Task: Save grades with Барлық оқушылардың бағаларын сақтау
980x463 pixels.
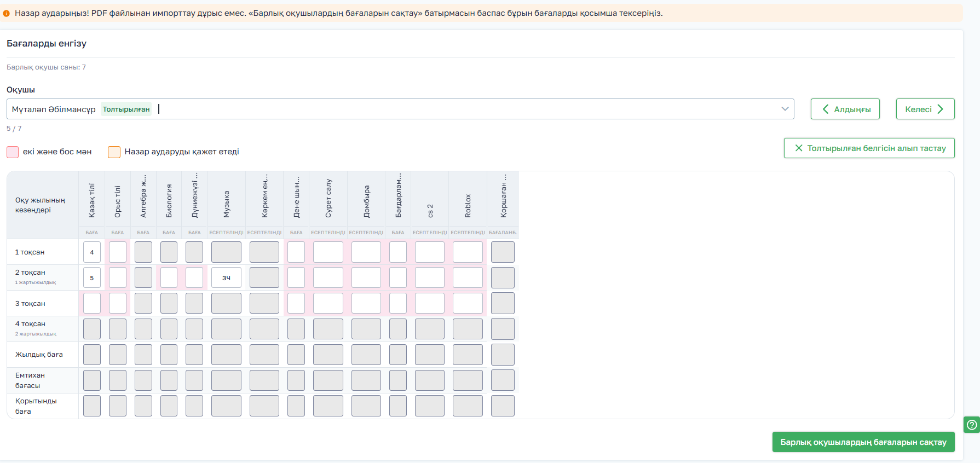Action: click(863, 442)
